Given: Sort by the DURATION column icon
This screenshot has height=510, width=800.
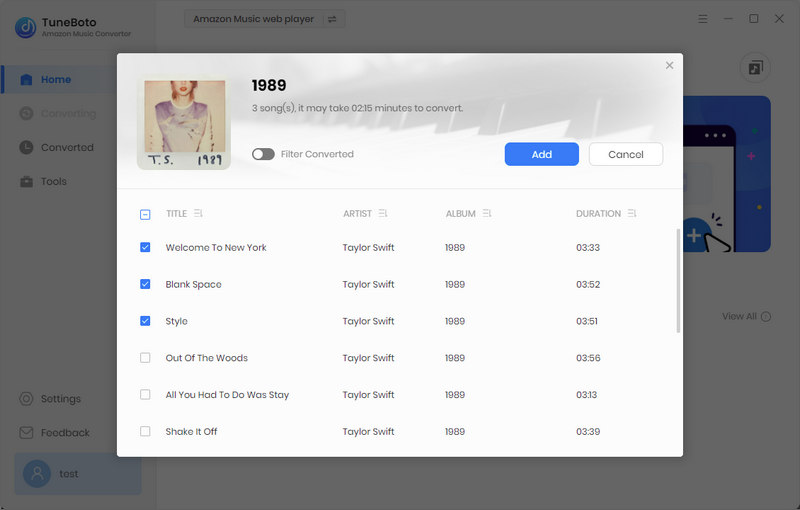Looking at the screenshot, I should pyautogui.click(x=632, y=213).
